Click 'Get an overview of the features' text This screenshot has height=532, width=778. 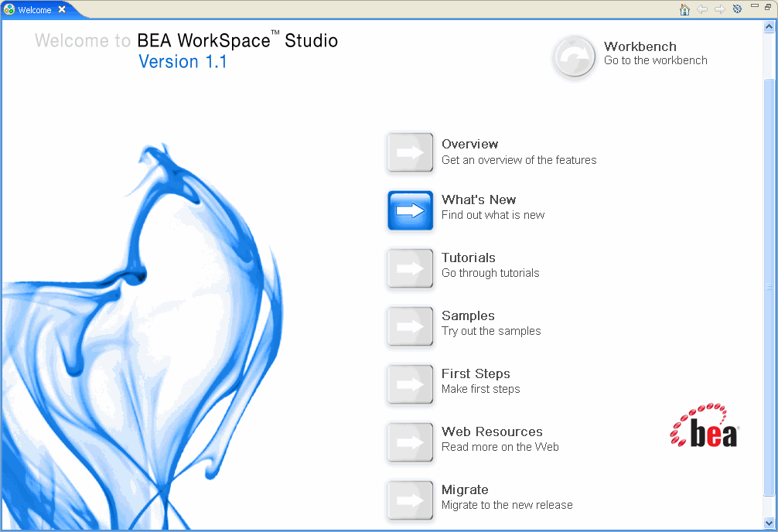(519, 160)
